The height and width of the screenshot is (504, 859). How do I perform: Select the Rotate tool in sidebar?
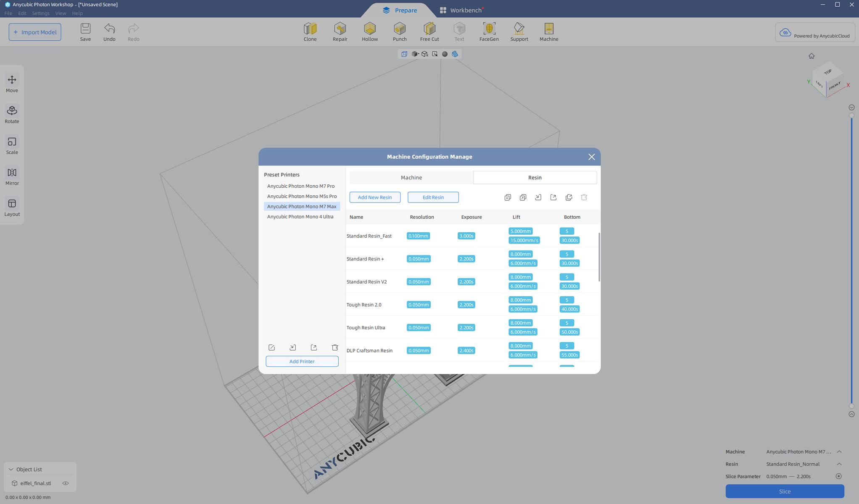point(12,114)
